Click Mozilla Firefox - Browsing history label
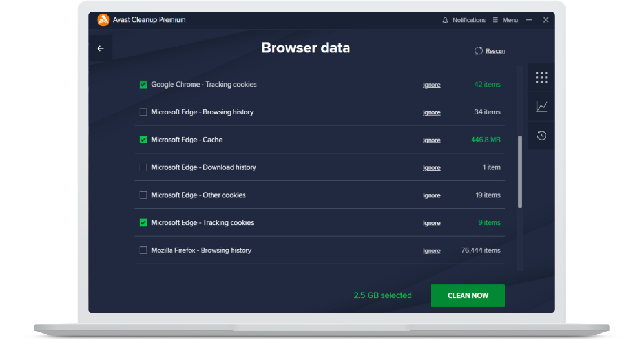This screenshot has height=340, width=644. pyautogui.click(x=202, y=250)
